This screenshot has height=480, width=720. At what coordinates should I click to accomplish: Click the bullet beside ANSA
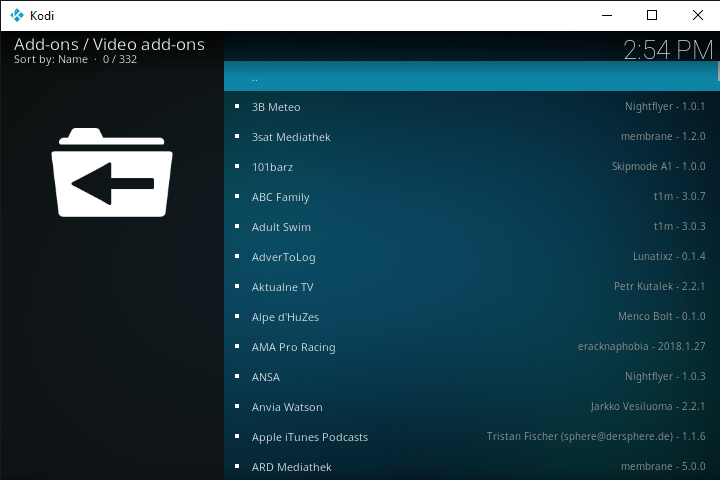point(237,376)
